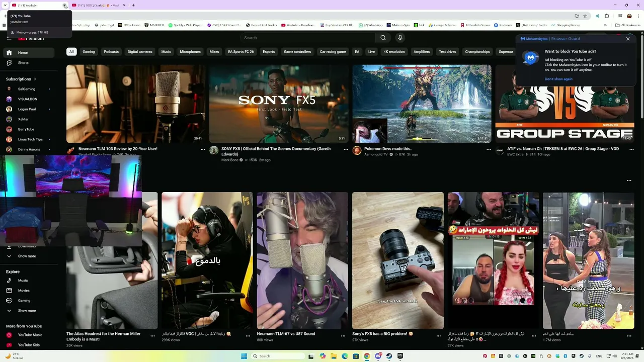
Task: Expand the Subscriptions section chevron
Action: click(35, 79)
